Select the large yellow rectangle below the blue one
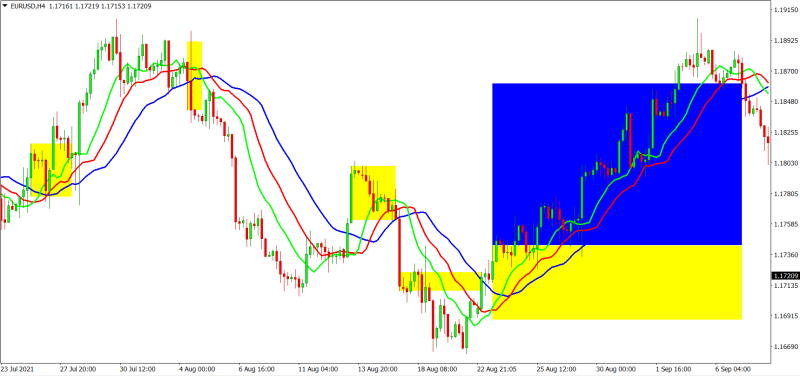This screenshot has width=800, height=376. click(617, 282)
